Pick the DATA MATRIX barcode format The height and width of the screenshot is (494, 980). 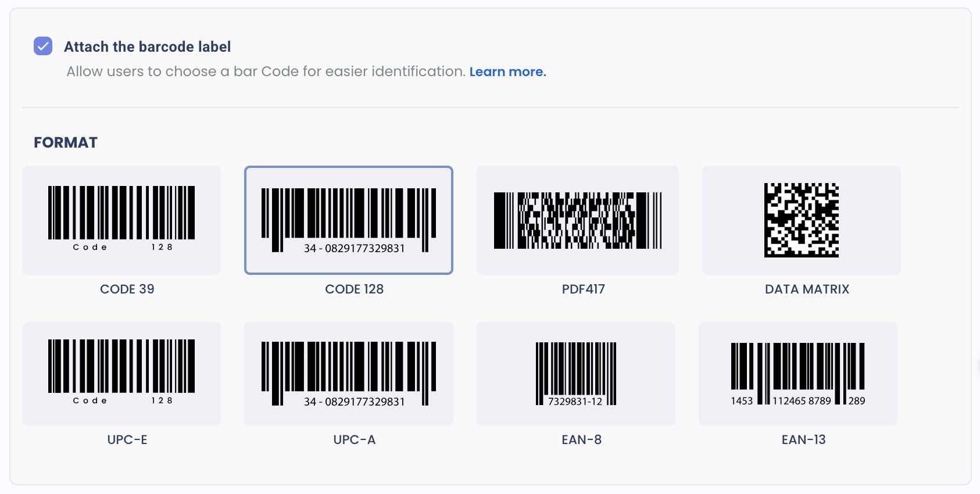(x=801, y=220)
